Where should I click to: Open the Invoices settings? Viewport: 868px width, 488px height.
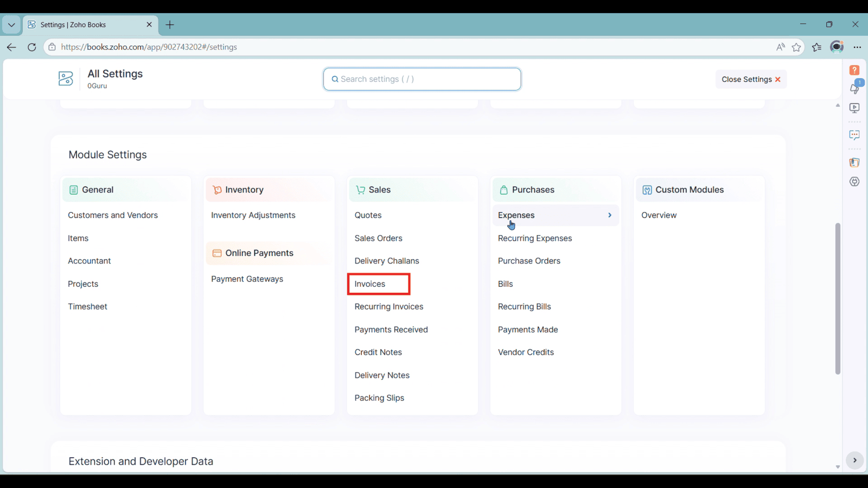pos(370,284)
